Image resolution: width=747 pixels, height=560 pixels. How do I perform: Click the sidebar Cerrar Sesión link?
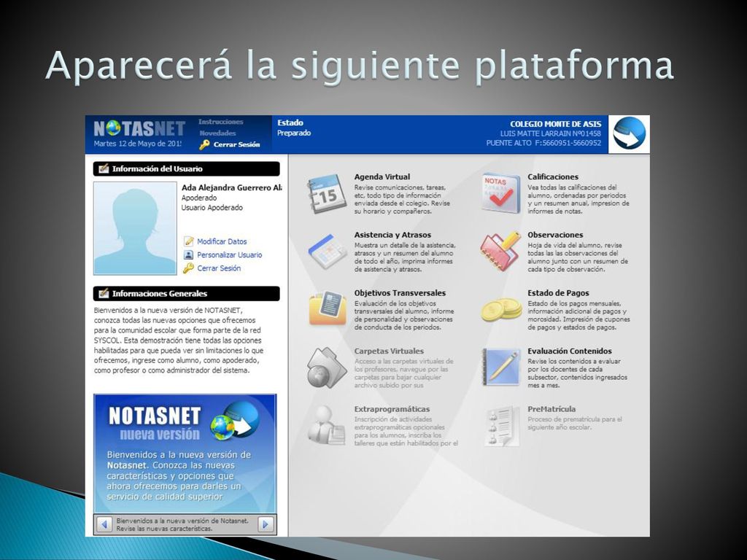coord(219,268)
